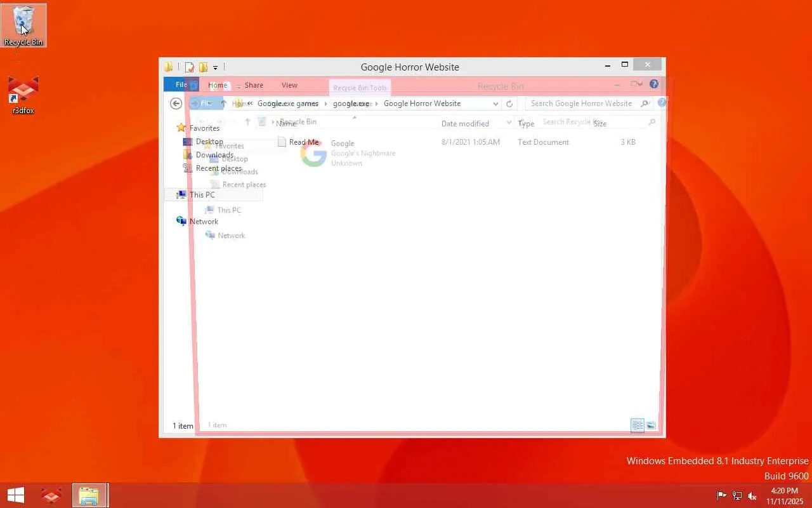The height and width of the screenshot is (508, 812).
Task: Select the Recycle Bin desktop icon
Action: tap(23, 25)
